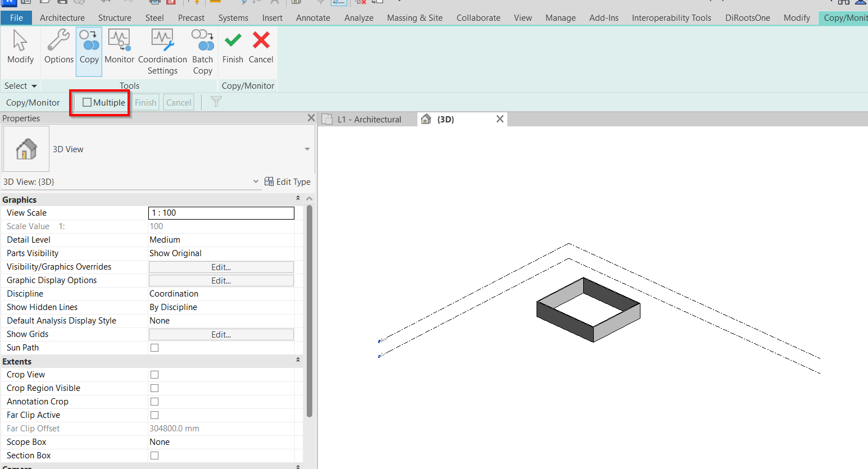868x469 pixels.
Task: Click the Edit Type button
Action: pyautogui.click(x=288, y=182)
